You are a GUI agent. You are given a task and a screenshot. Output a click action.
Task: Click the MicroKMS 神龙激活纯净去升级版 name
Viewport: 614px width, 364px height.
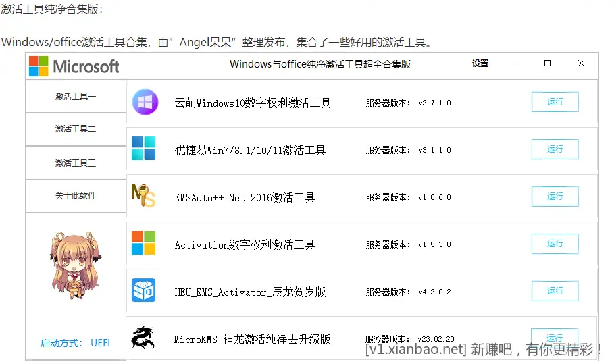[253, 339]
